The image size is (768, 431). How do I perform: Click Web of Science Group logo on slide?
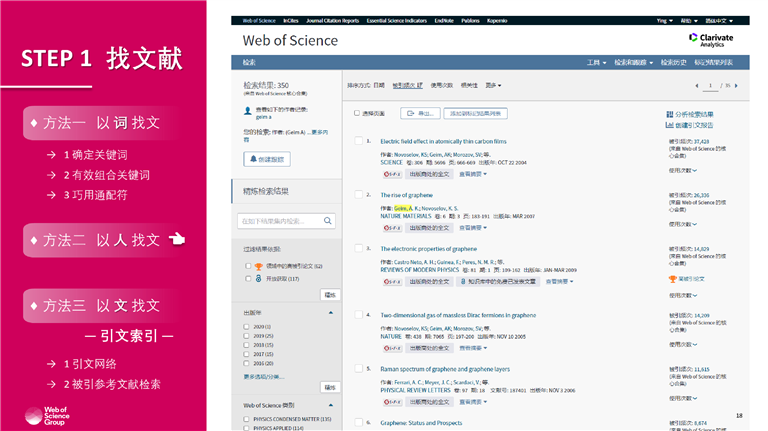click(x=47, y=416)
